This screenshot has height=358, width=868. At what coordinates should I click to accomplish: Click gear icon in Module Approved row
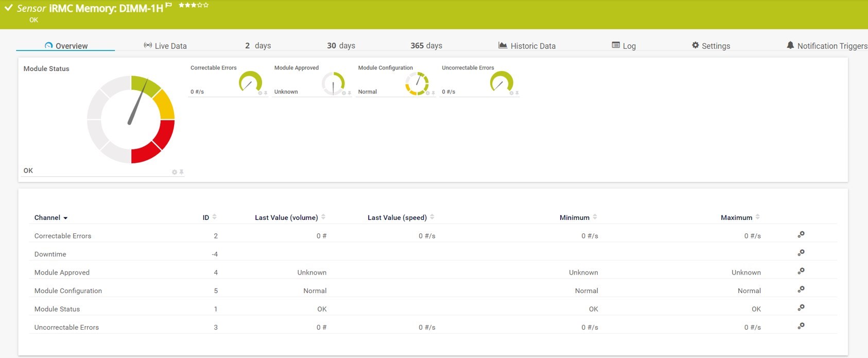click(x=801, y=271)
